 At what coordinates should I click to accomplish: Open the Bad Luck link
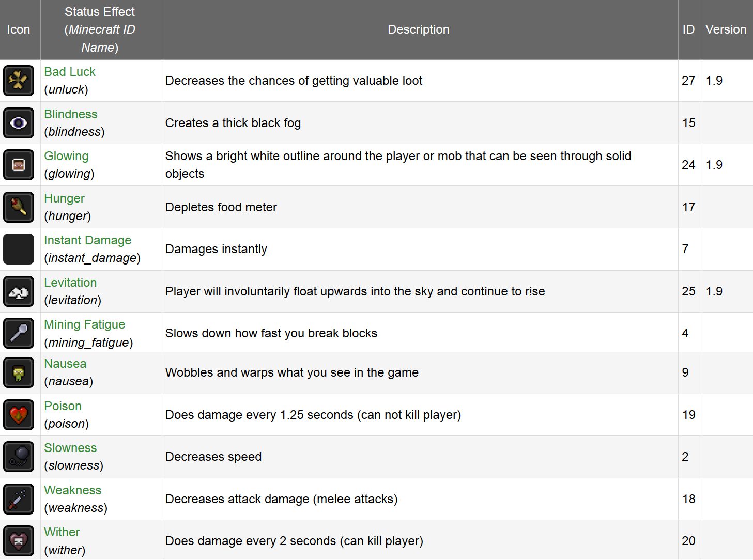tap(70, 72)
